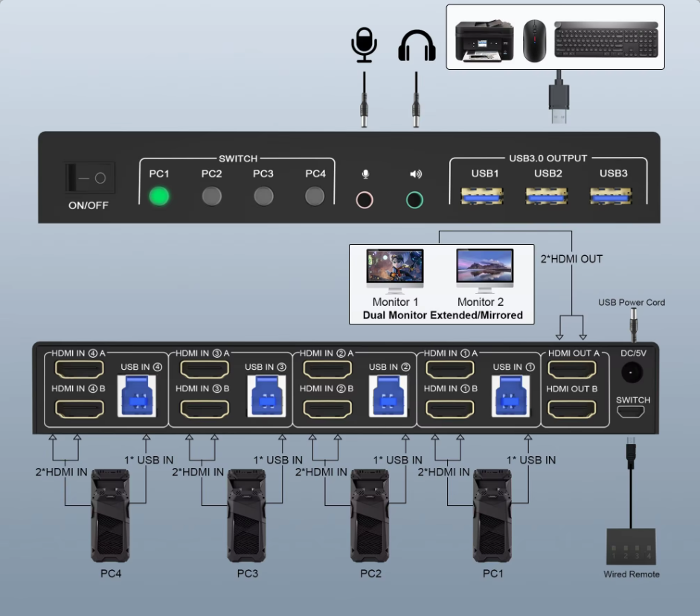This screenshot has width=700, height=616.
Task: Select the Monitor 1 thumbnail
Action: (x=394, y=269)
